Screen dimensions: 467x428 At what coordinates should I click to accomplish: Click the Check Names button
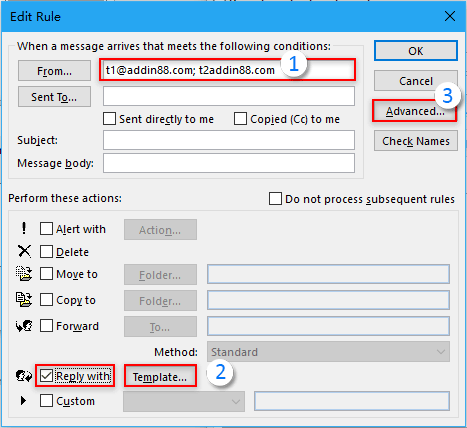(x=416, y=141)
